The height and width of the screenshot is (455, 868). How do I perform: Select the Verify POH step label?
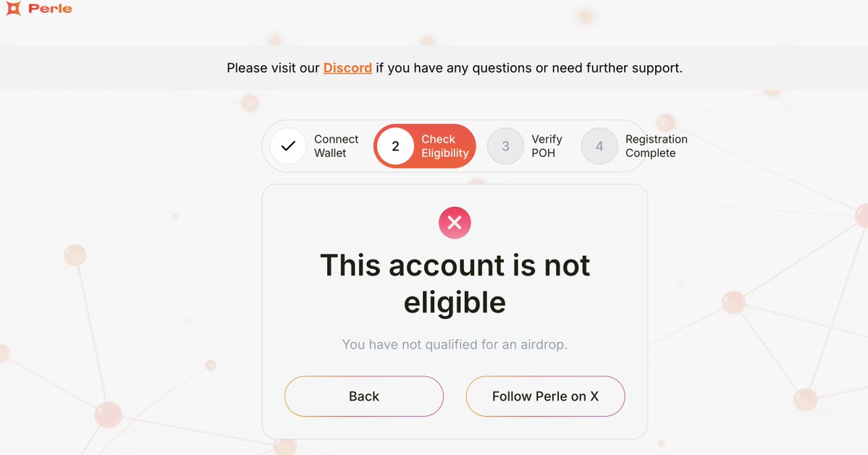[547, 146]
